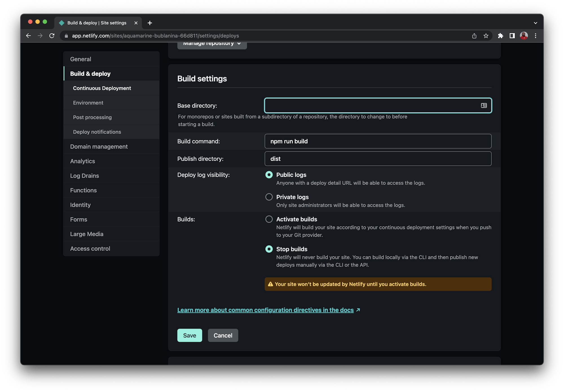Select Stop builds option
The width and height of the screenshot is (564, 392).
click(269, 249)
